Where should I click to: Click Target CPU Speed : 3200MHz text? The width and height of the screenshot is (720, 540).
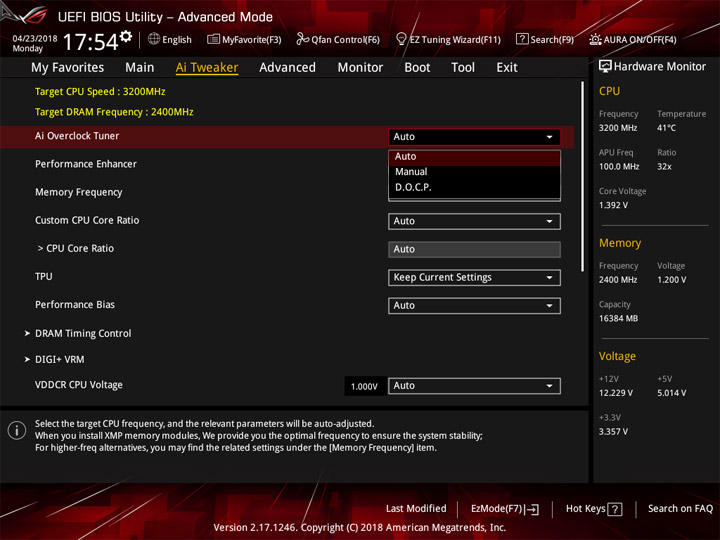click(x=100, y=91)
